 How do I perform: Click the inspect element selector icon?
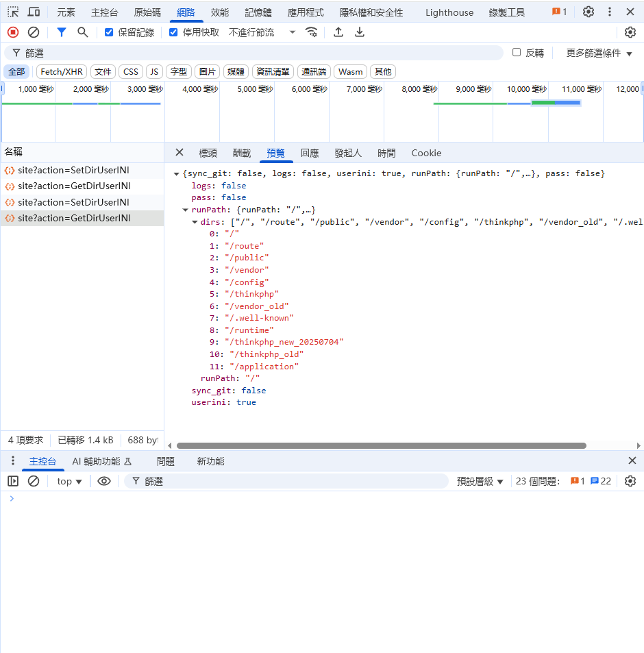tap(13, 12)
